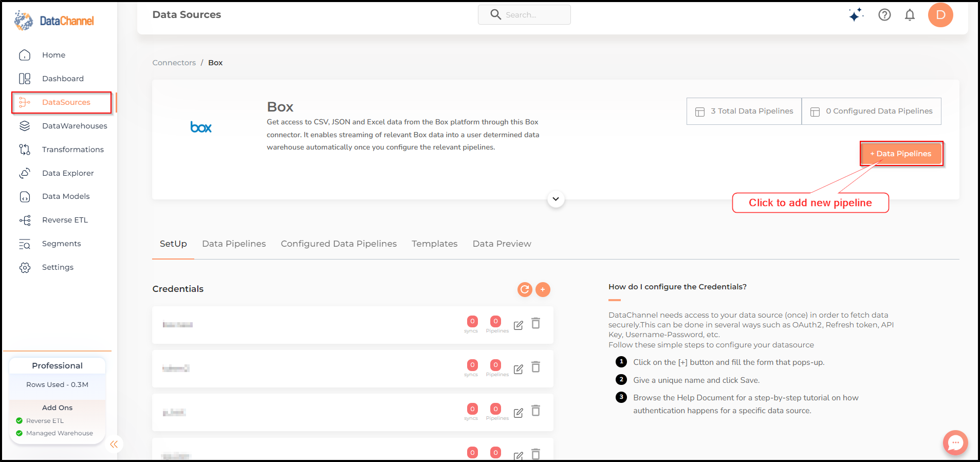Click the search field
This screenshot has height=462, width=980.
524,14
